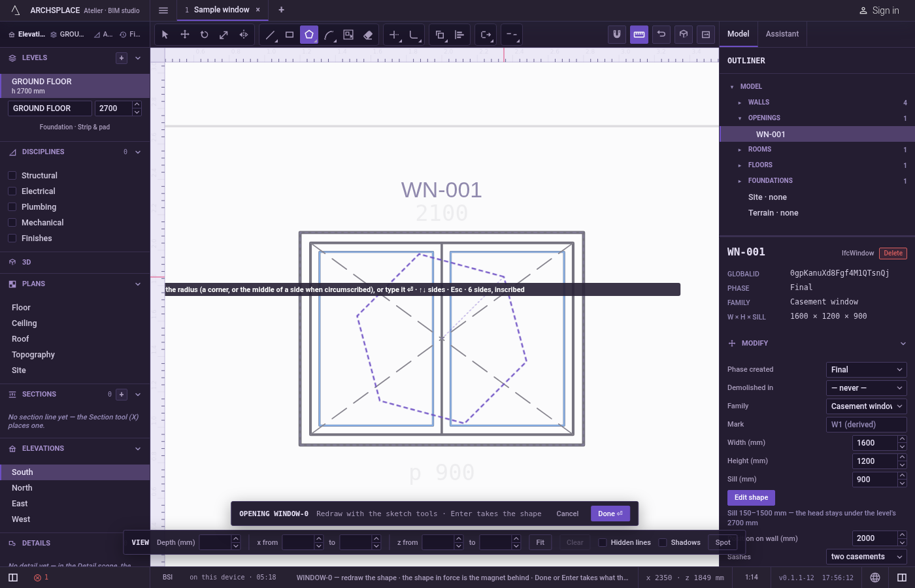Open the Phase created dropdown
The height and width of the screenshot is (588, 915).
tap(867, 370)
